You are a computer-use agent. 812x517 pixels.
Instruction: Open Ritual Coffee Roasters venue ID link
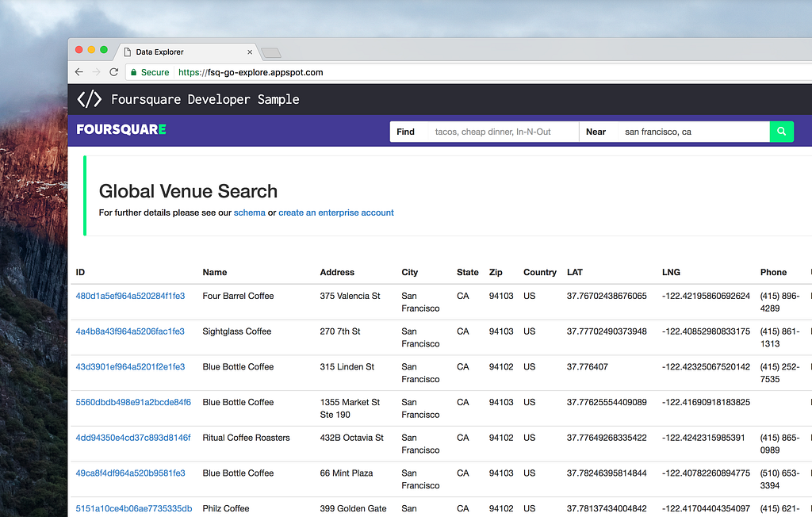pos(132,438)
